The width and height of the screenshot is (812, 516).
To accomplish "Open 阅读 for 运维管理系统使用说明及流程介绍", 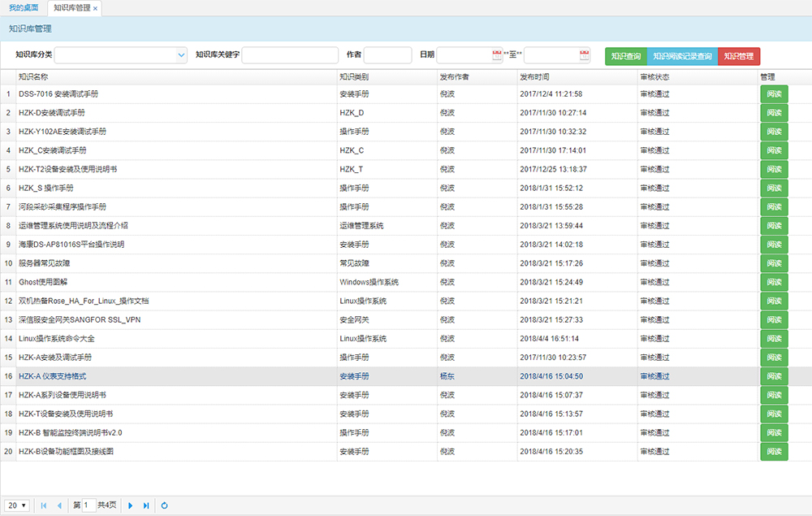I will click(x=774, y=226).
